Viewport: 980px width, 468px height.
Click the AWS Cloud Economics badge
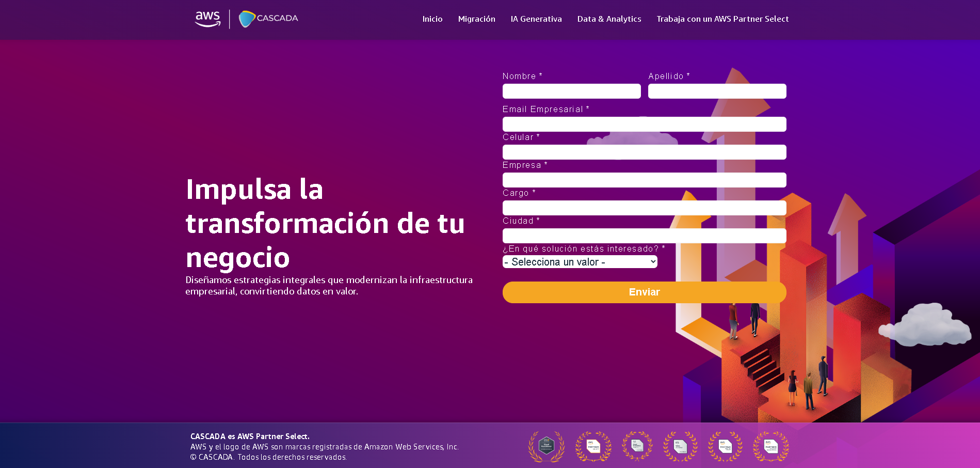point(637,446)
